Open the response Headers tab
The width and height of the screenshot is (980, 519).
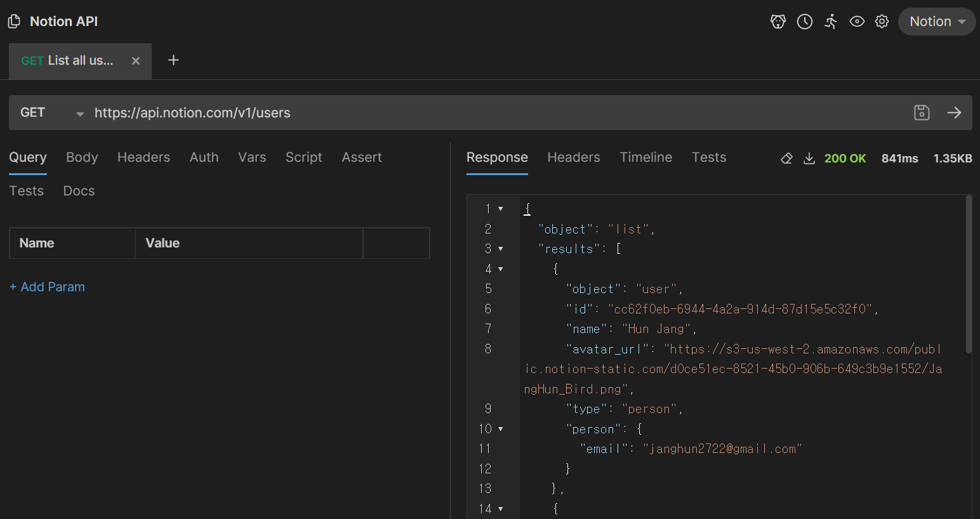click(574, 157)
